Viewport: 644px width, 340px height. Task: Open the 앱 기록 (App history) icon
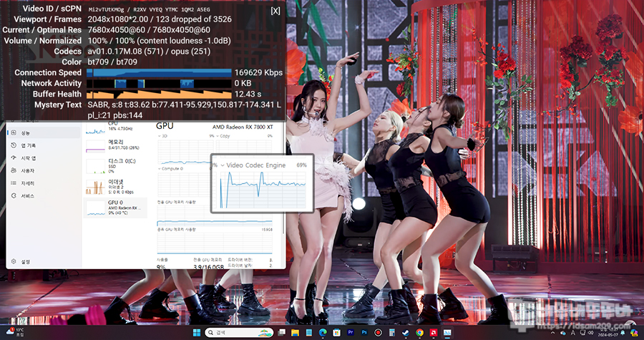click(x=14, y=145)
